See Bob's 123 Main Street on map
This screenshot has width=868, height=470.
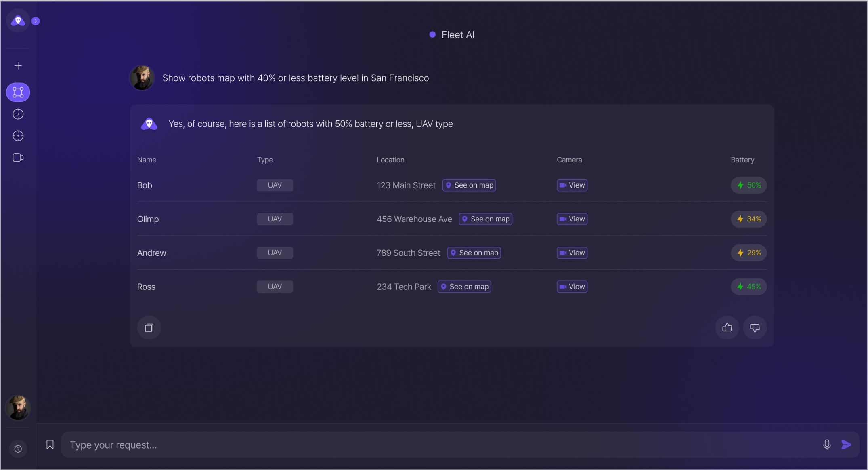point(469,185)
